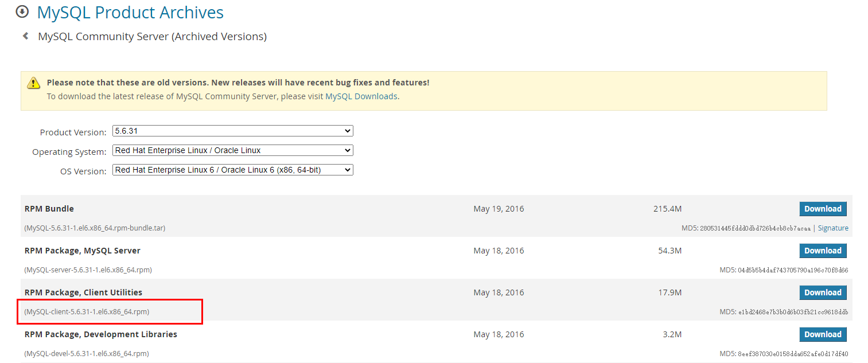Click the RPM Bundle MD5 checksum text
Image resolution: width=868 pixels, height=363 pixels.
tap(746, 228)
